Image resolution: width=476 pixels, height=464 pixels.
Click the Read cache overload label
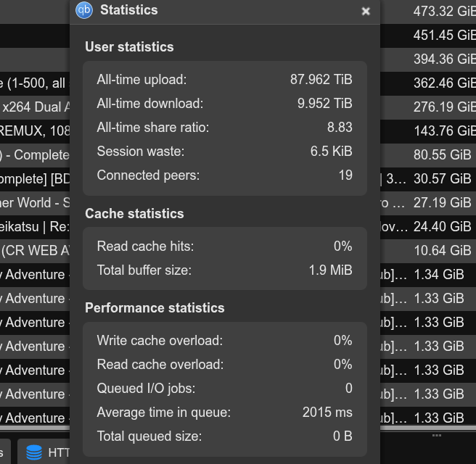(x=160, y=364)
